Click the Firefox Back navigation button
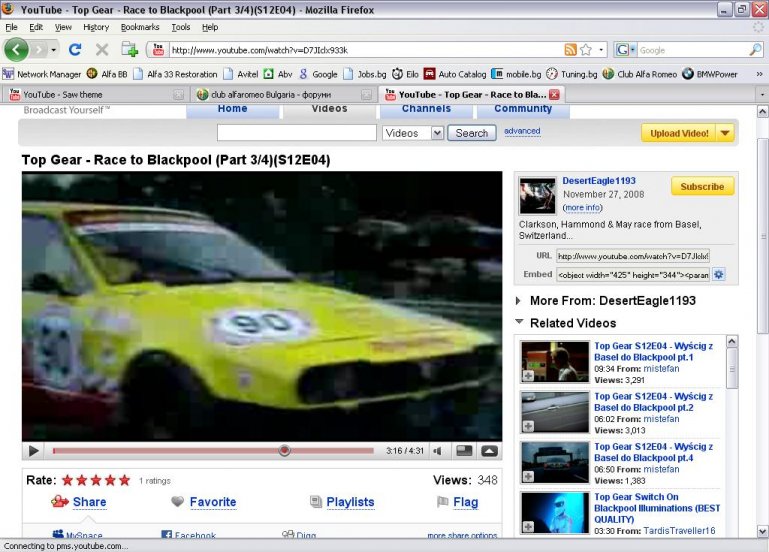 (x=16, y=49)
